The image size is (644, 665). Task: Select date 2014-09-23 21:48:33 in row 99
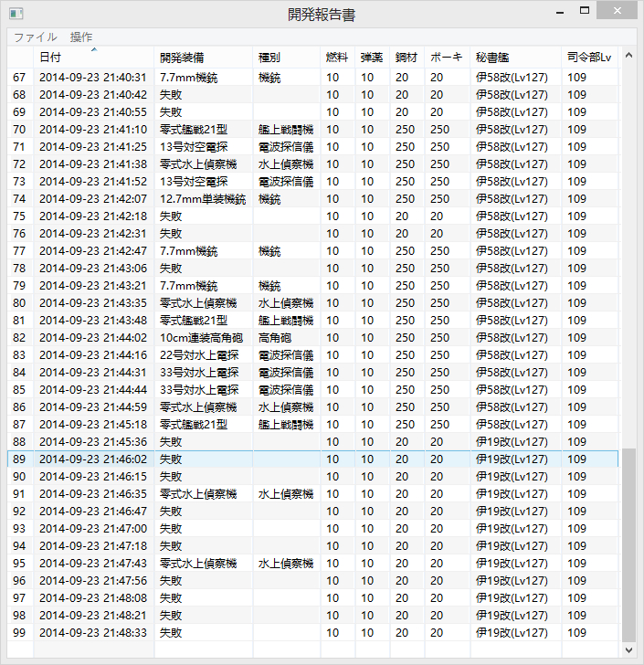pos(93,633)
